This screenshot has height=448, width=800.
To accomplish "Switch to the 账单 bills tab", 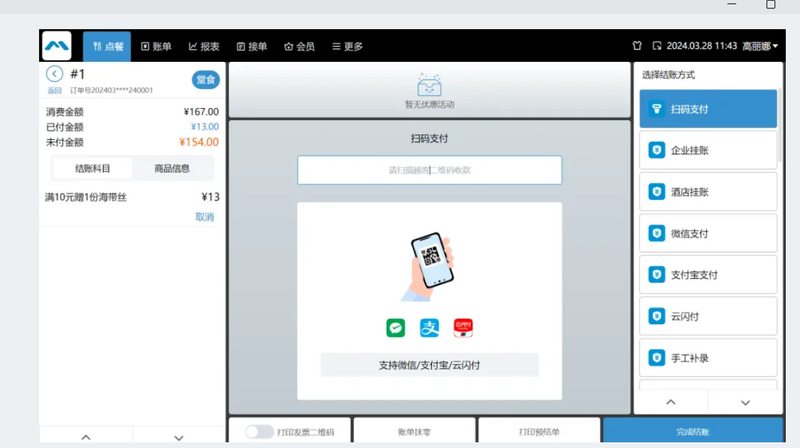I will click(156, 46).
